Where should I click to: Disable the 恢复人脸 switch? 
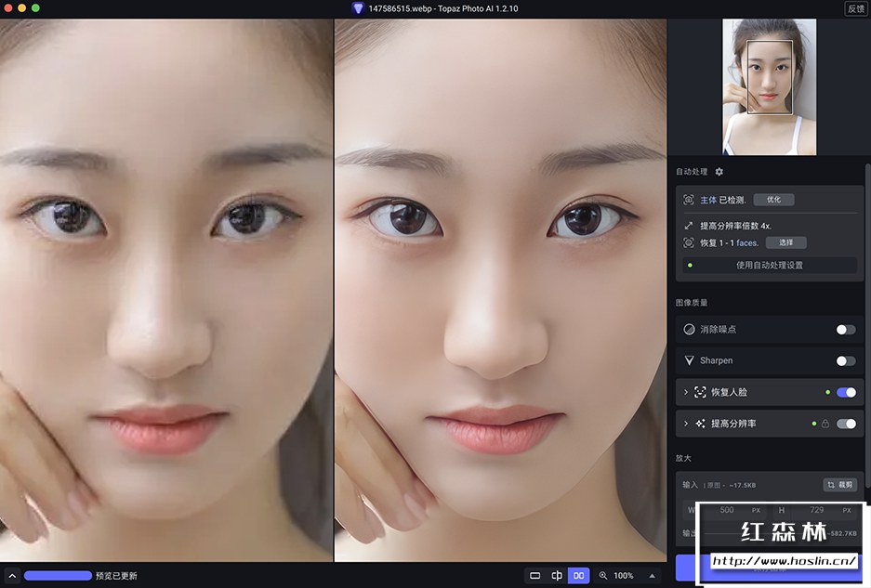point(846,392)
